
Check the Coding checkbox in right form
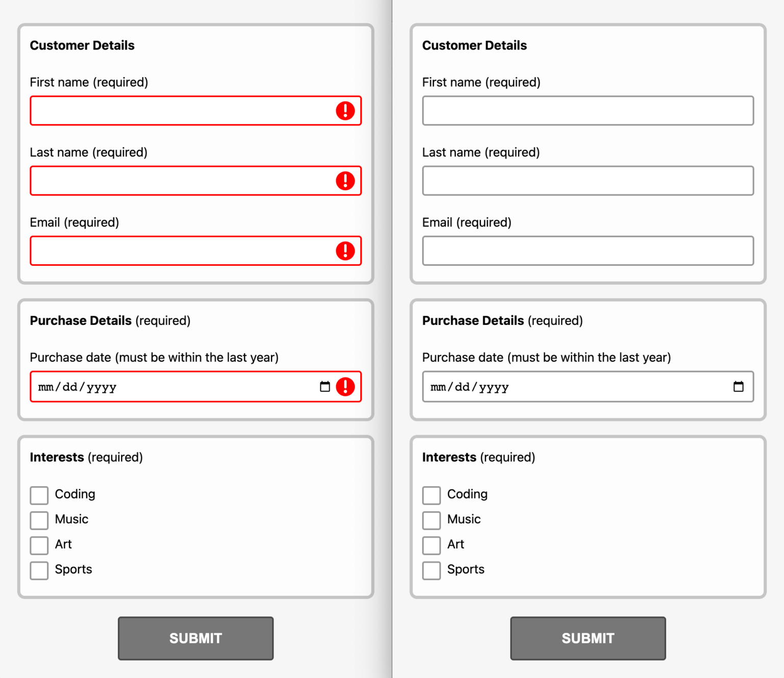[431, 495]
